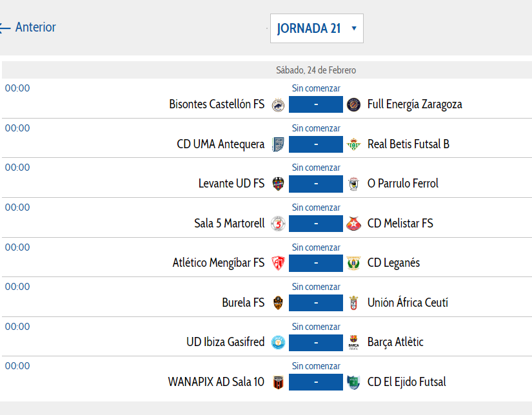Click the Full Energía Zaragoza club crest
This screenshot has width=532, height=415.
click(x=353, y=104)
